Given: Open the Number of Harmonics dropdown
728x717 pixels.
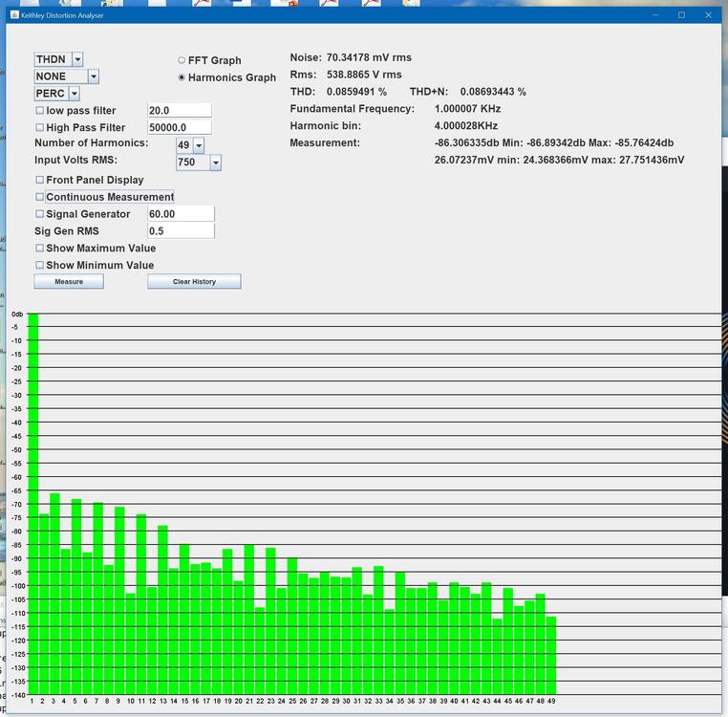Looking at the screenshot, I should coord(198,145).
